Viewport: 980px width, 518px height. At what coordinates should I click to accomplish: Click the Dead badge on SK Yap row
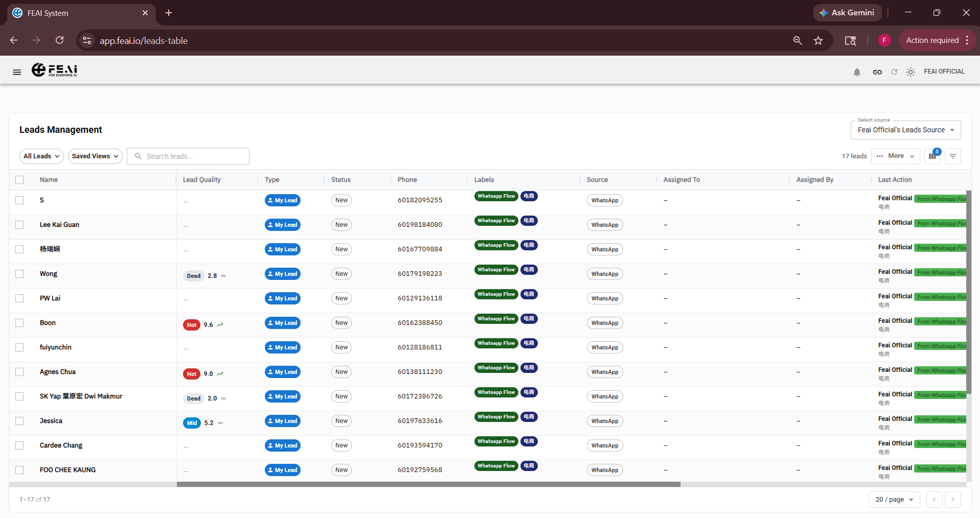click(x=194, y=398)
